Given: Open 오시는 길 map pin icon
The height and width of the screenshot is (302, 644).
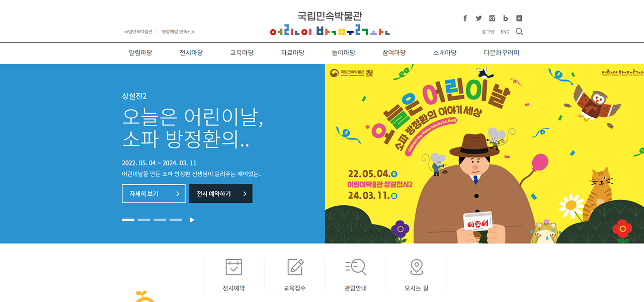Looking at the screenshot, I should click(417, 267).
